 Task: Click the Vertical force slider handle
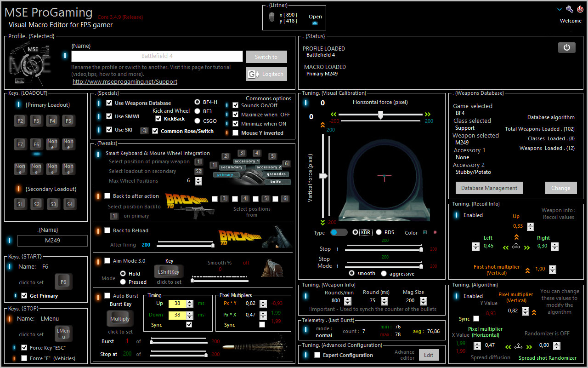point(323,176)
